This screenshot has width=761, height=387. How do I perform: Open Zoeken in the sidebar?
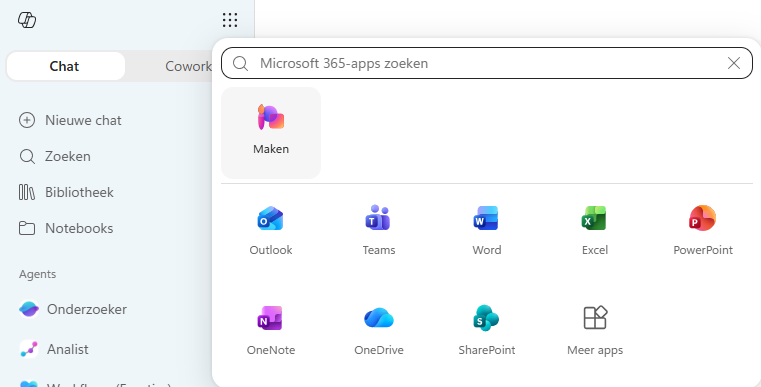pyautogui.click(x=55, y=156)
